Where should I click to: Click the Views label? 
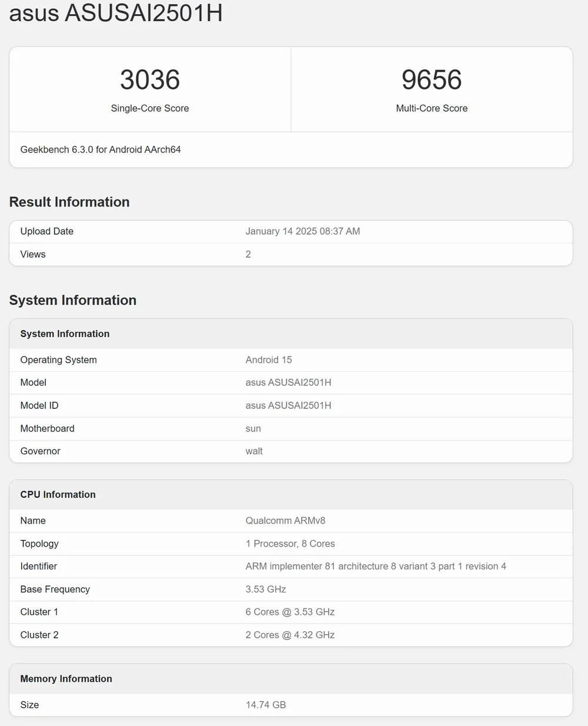coord(33,254)
